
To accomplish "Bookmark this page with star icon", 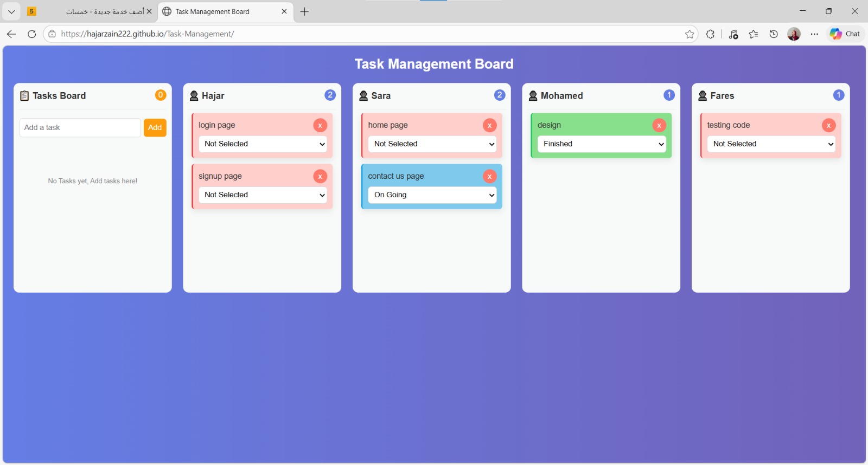I will pyautogui.click(x=690, y=34).
